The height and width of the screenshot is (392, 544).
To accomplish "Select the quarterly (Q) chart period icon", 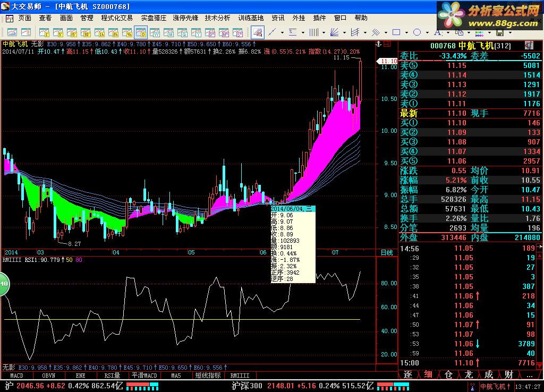I will point(183,32).
